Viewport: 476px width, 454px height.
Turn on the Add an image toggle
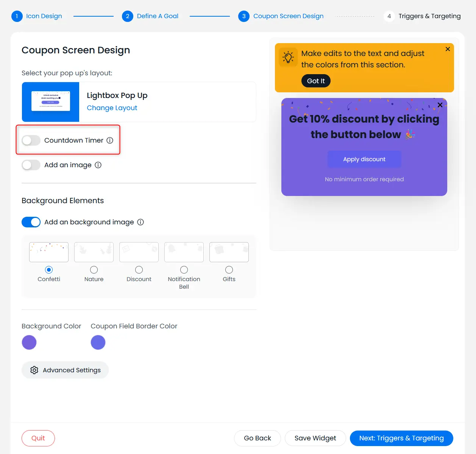click(x=31, y=165)
